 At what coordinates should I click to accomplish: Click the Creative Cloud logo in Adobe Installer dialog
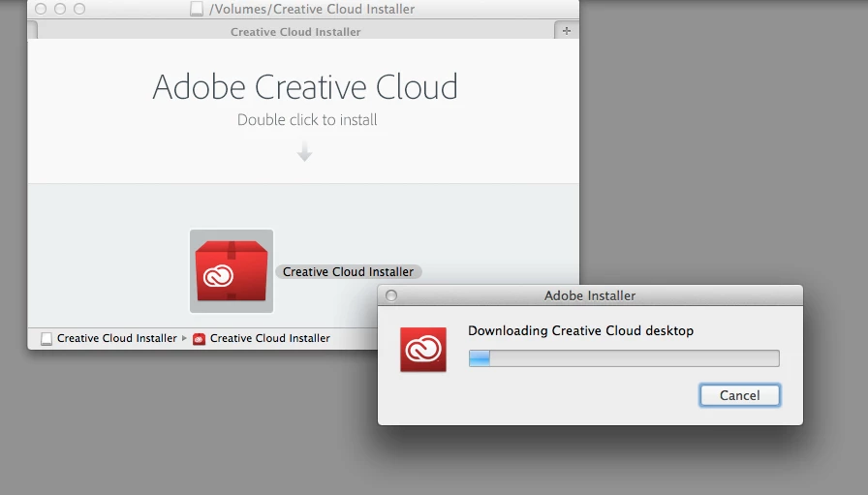[423, 350]
